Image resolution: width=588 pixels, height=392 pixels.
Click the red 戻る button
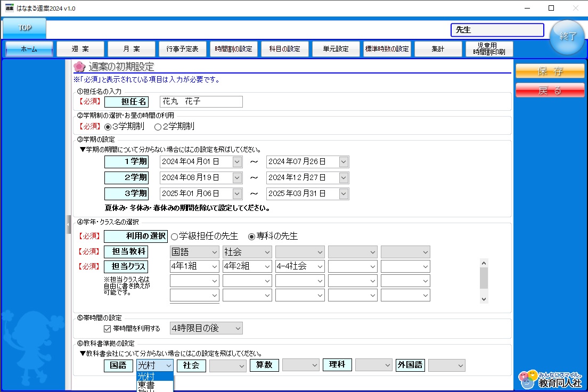(x=550, y=91)
